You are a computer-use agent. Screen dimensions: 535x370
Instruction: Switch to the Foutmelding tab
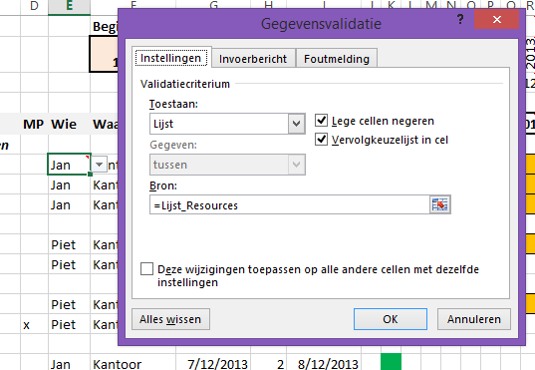tap(337, 59)
